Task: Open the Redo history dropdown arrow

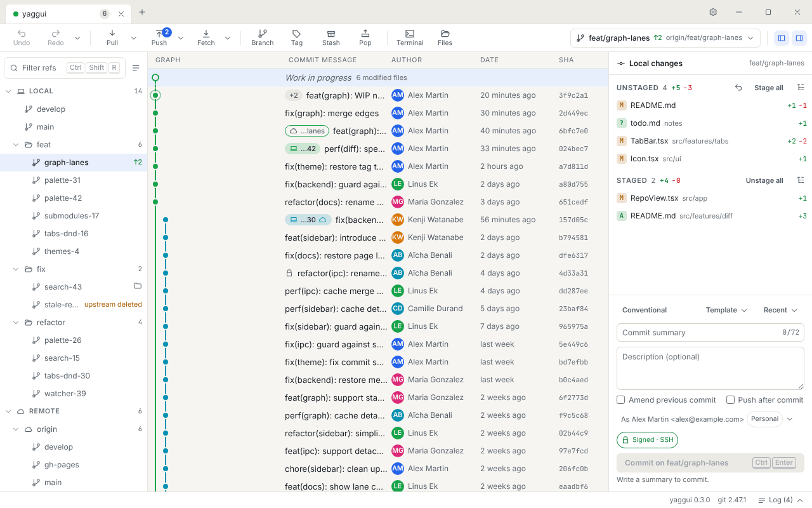Action: click(x=77, y=38)
